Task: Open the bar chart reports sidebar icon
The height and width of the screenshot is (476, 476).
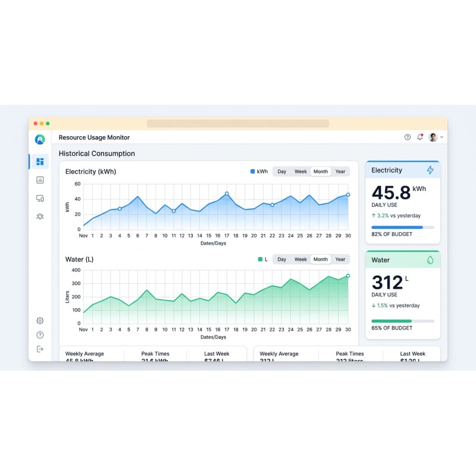Action: [40, 180]
